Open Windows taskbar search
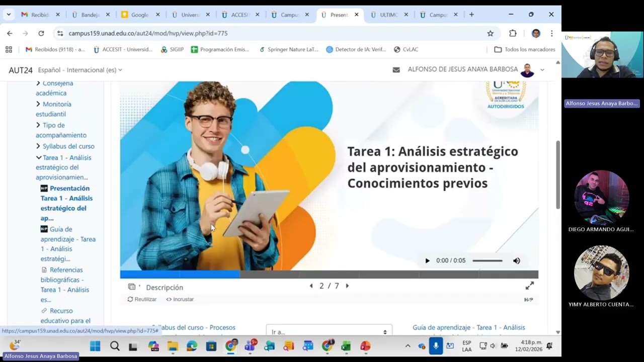Image resolution: width=644 pixels, height=362 pixels. (115, 346)
